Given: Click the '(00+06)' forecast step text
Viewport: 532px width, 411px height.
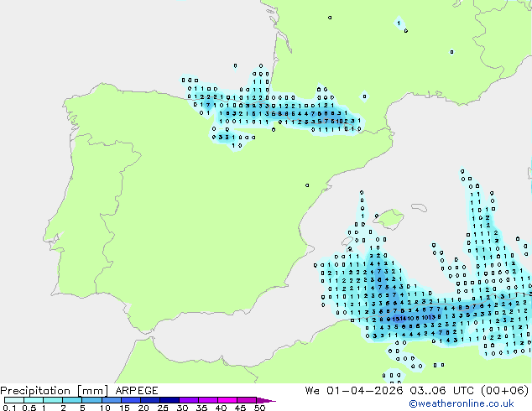Looking at the screenshot, I should tap(505, 391).
